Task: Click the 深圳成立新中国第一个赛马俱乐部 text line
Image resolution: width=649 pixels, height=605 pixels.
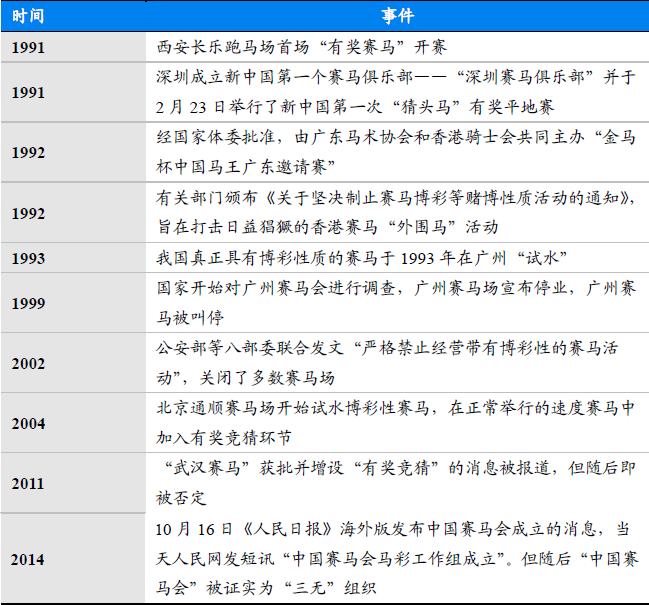Action: click(x=396, y=77)
